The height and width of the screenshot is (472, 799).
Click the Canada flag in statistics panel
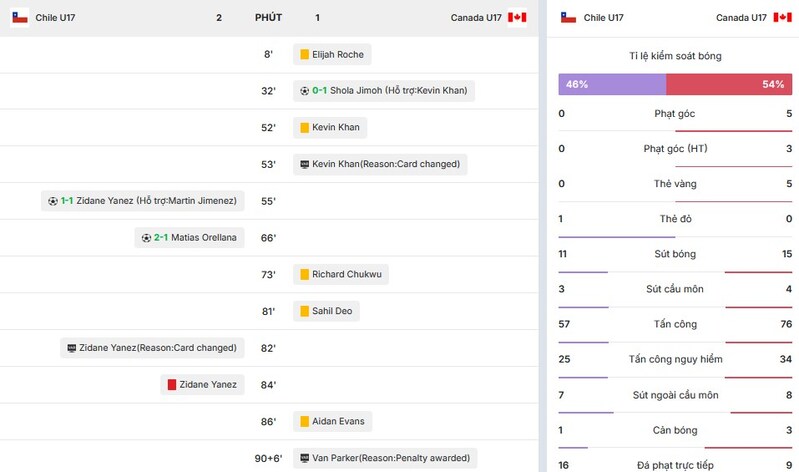782,17
